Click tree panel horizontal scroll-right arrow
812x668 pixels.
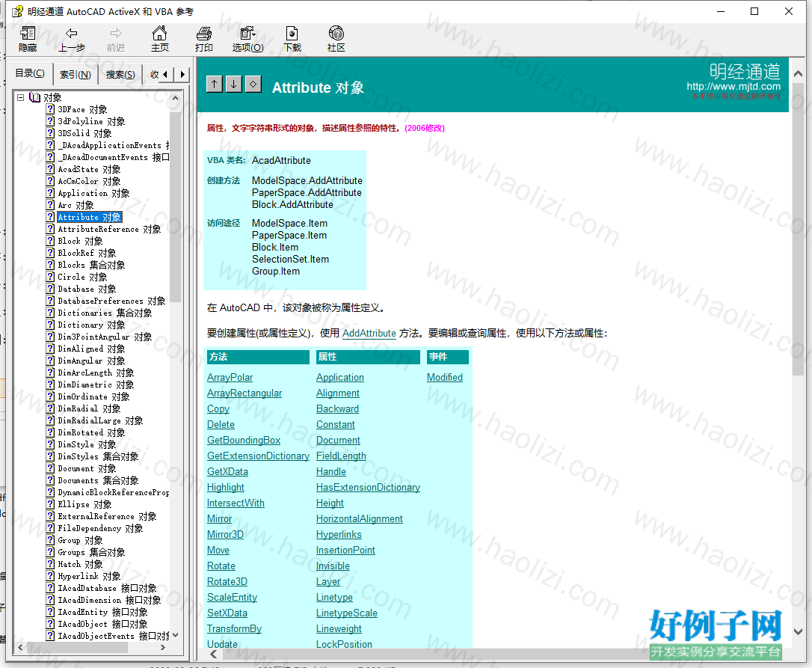click(162, 647)
